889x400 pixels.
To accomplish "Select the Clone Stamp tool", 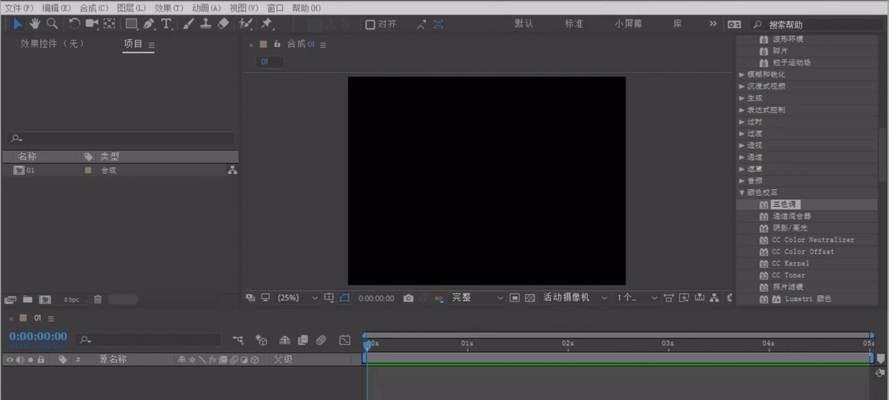I will (x=205, y=23).
